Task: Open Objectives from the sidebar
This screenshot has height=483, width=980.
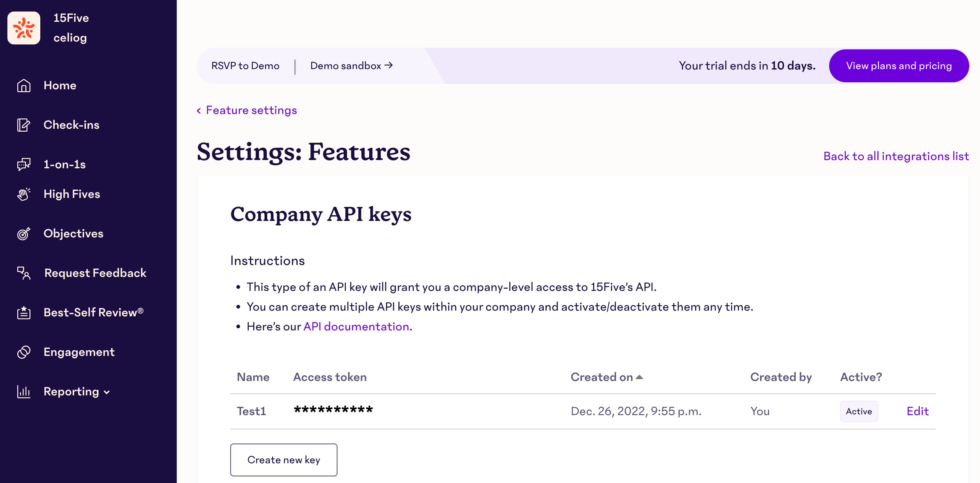Action: tap(74, 234)
